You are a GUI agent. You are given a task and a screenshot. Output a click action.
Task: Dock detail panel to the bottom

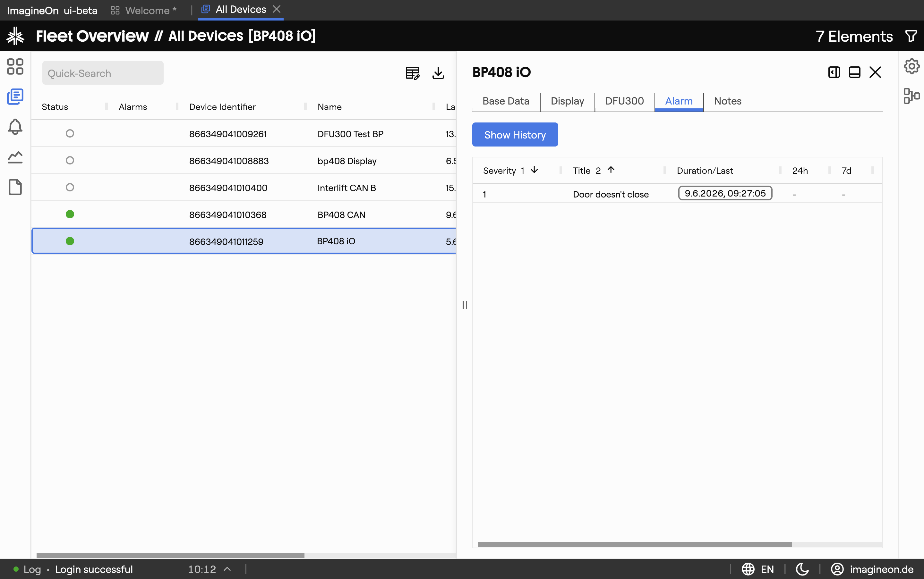[x=855, y=72]
